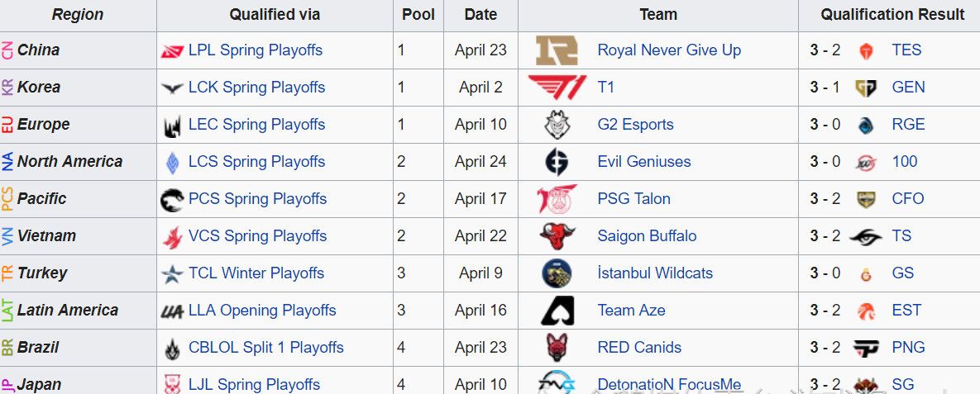This screenshot has height=394, width=980.
Task: Click the Royal Never Give Up team logo
Action: 557,50
